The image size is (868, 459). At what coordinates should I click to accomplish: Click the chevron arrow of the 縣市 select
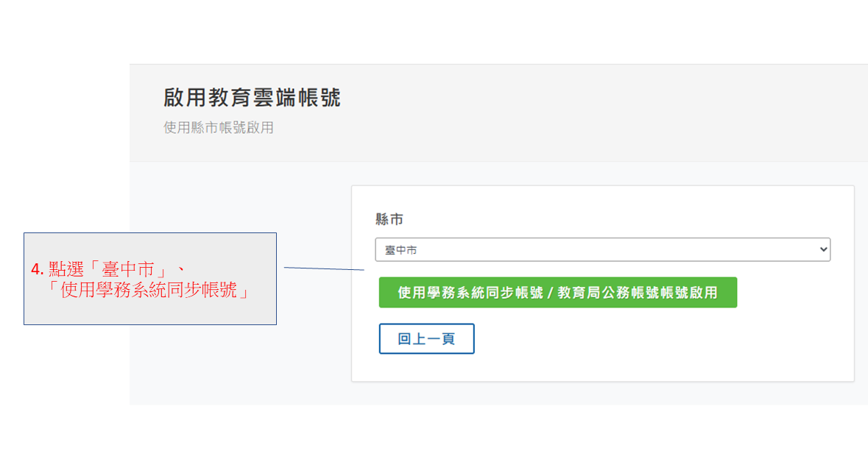coord(823,250)
